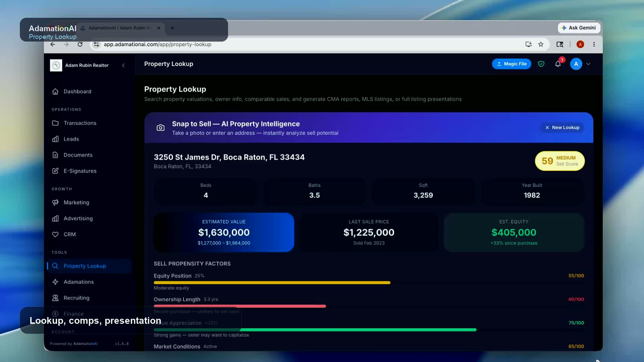Screen dimensions: 644x362
Task: Click the Powered by AdamationAI link
Action: pos(74,344)
